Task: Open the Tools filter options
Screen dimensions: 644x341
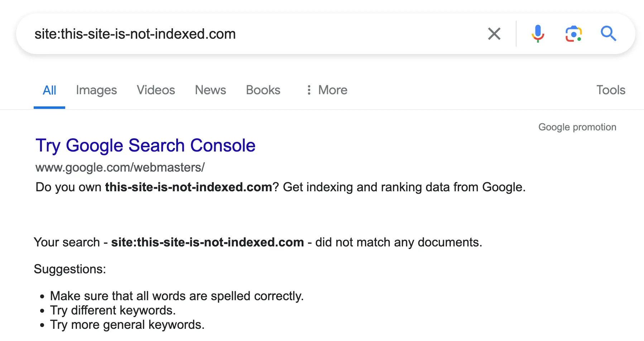Action: pyautogui.click(x=611, y=90)
